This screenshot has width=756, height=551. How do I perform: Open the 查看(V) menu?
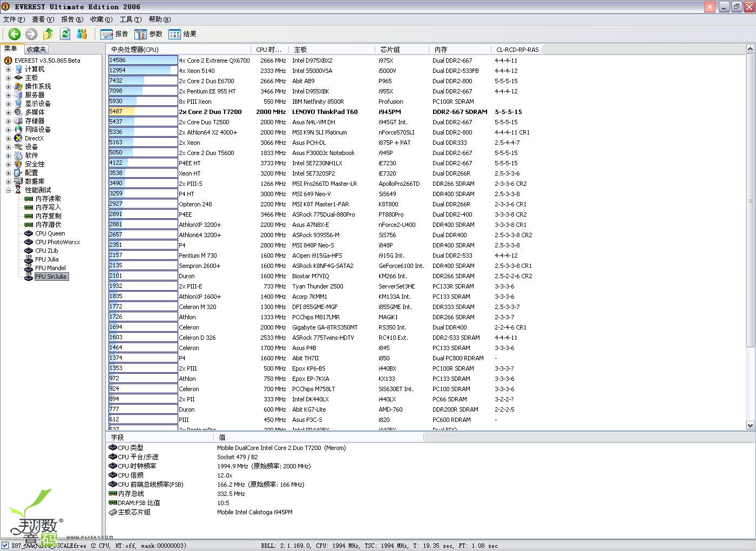point(43,19)
